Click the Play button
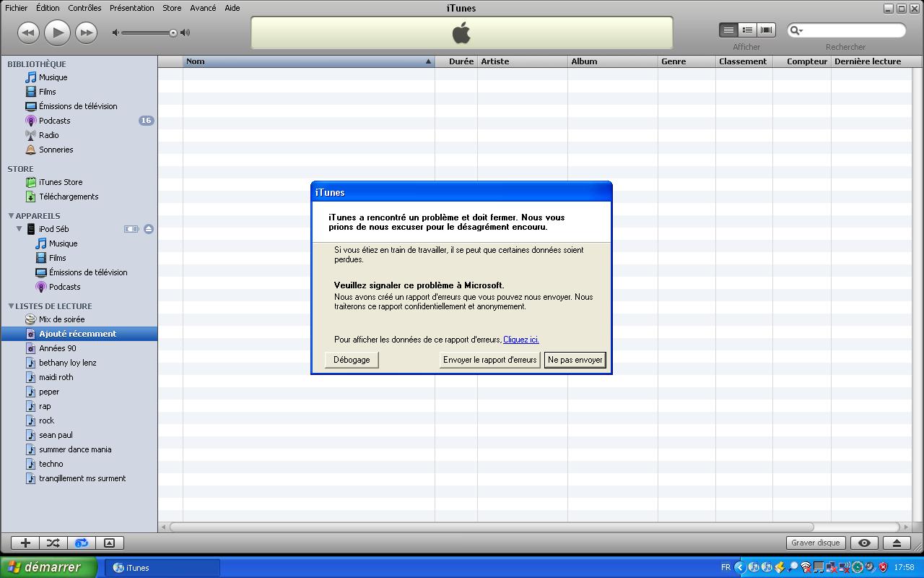The width and height of the screenshot is (924, 578). [57, 33]
